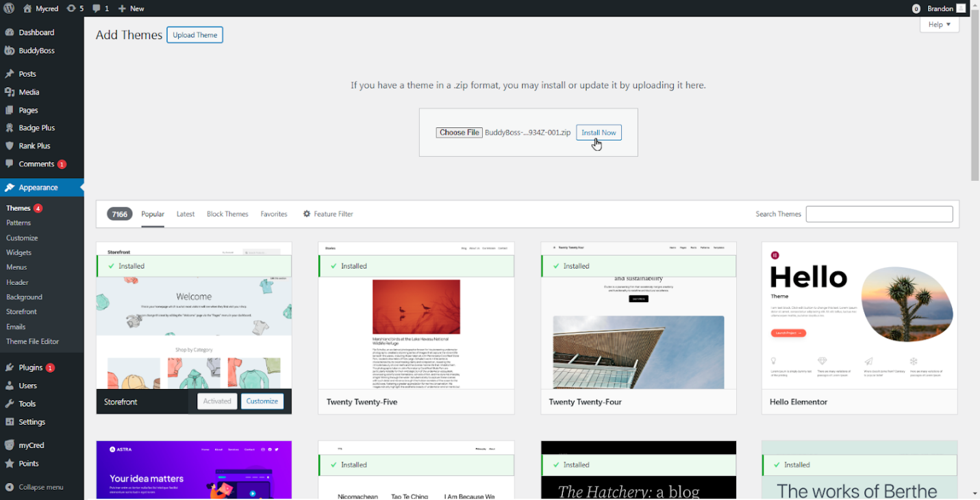Click the Points star icon

tap(10, 464)
